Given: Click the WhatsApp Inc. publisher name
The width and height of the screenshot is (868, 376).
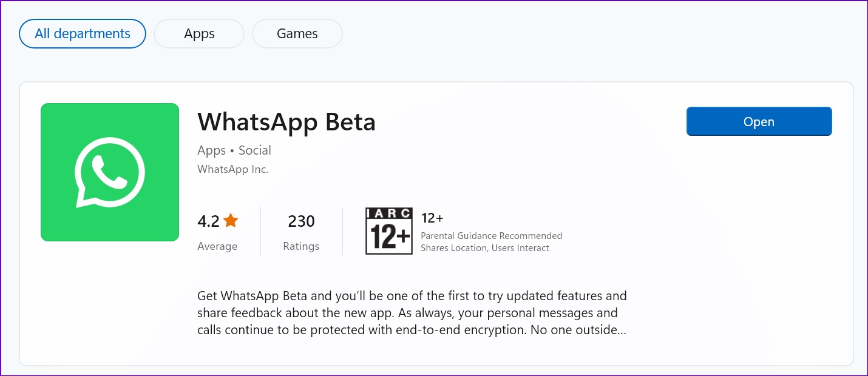Looking at the screenshot, I should [233, 169].
